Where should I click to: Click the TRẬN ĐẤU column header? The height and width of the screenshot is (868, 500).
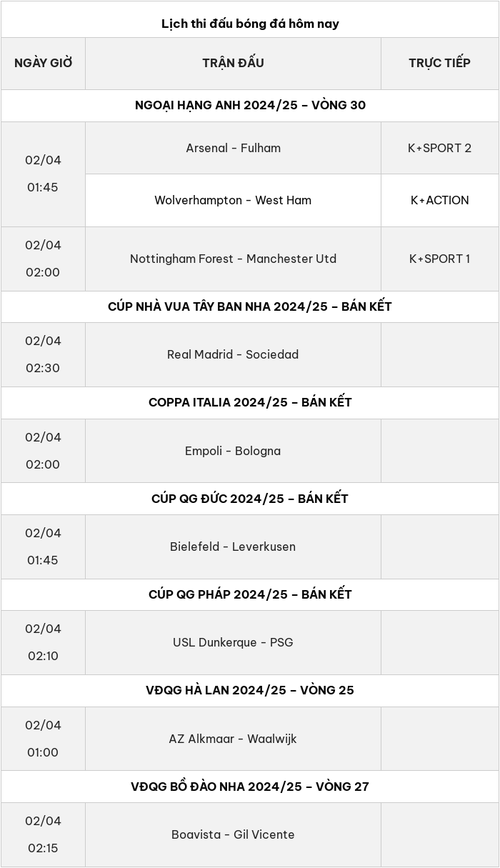click(233, 63)
